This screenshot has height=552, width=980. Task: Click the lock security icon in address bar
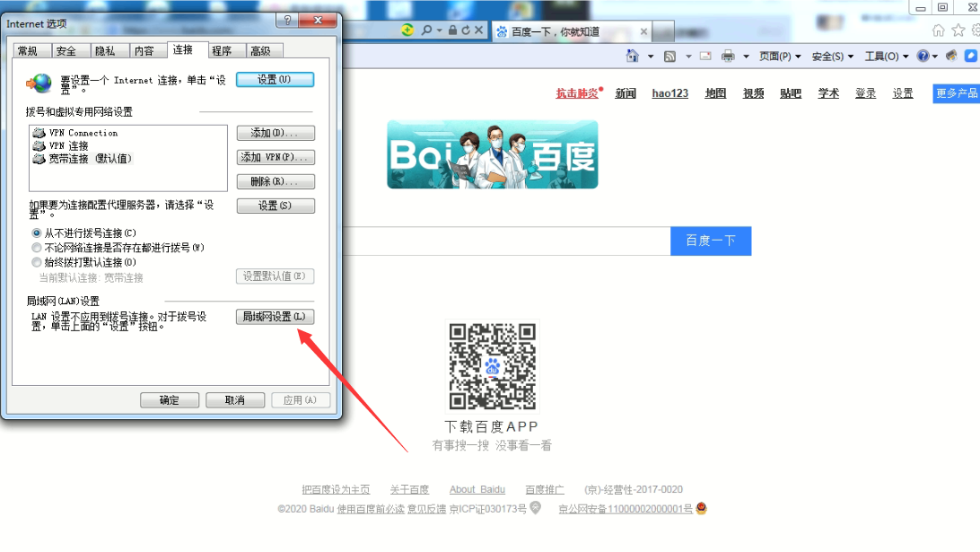point(452,30)
